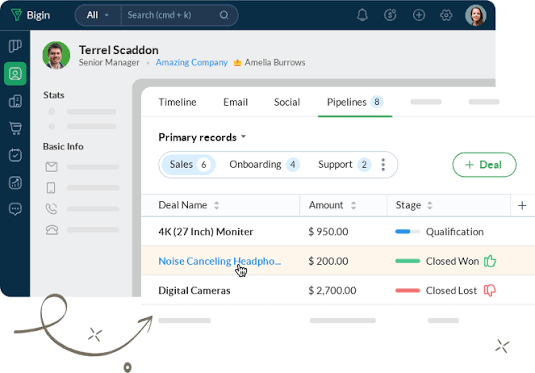Sort by Stage column arrows
Image resolution: width=535 pixels, height=373 pixels.
(430, 205)
